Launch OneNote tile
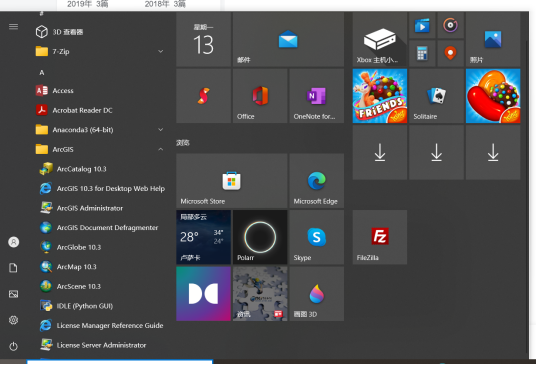 coord(317,96)
